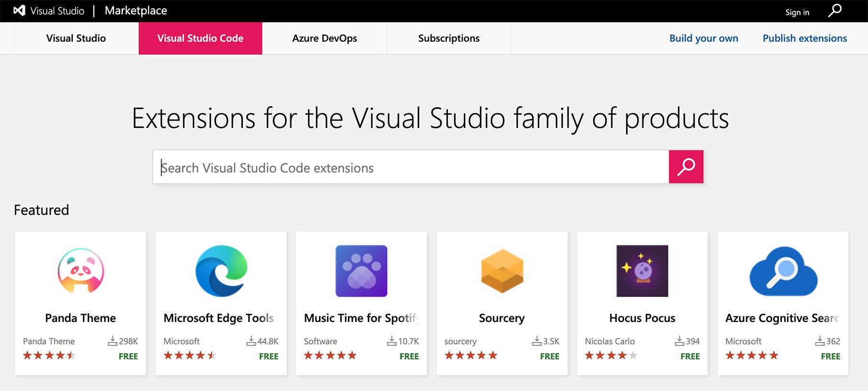868x391 pixels.
Task: Click the Panda Theme publisher name
Action: (49, 341)
